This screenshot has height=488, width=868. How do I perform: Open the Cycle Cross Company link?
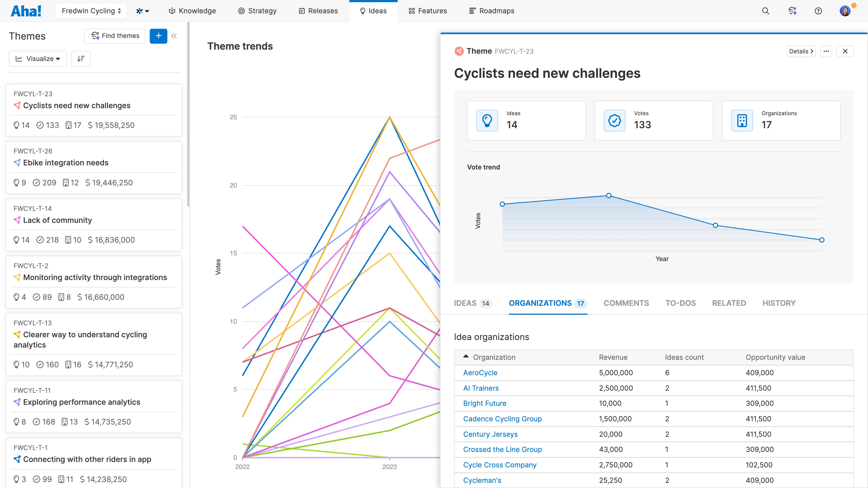pyautogui.click(x=499, y=465)
